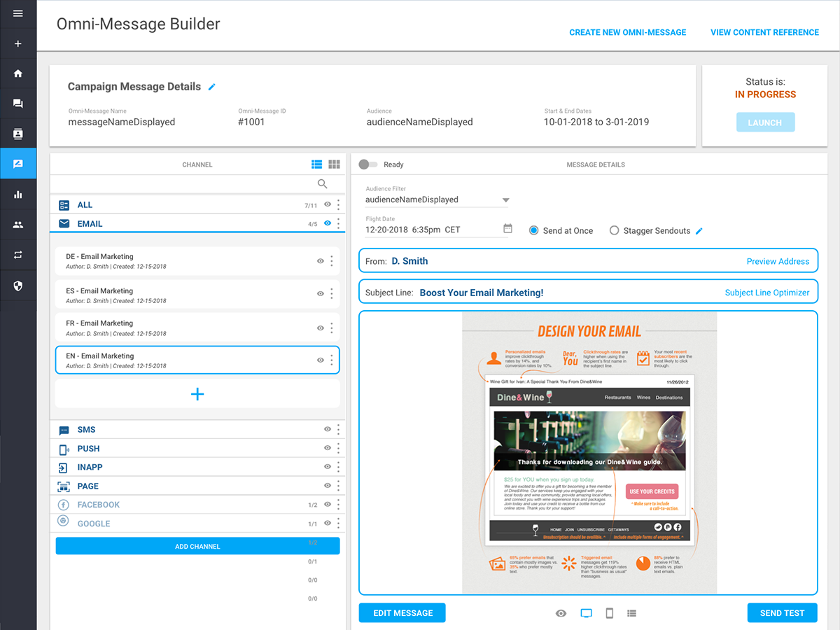Open kebab menu for EN - Email Marketing
840x630 pixels.
(x=332, y=360)
